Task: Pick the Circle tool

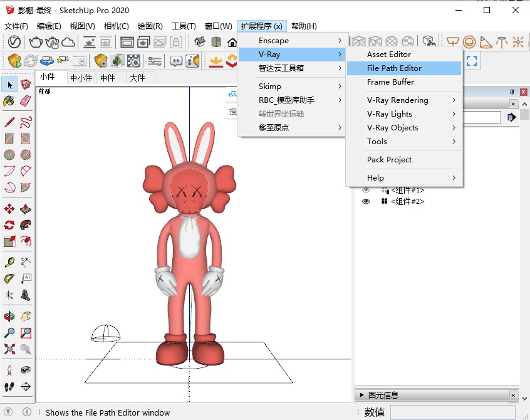Action: [x=9, y=155]
